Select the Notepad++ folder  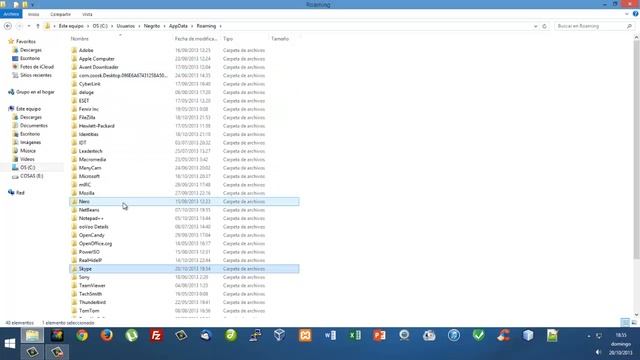click(x=91, y=218)
